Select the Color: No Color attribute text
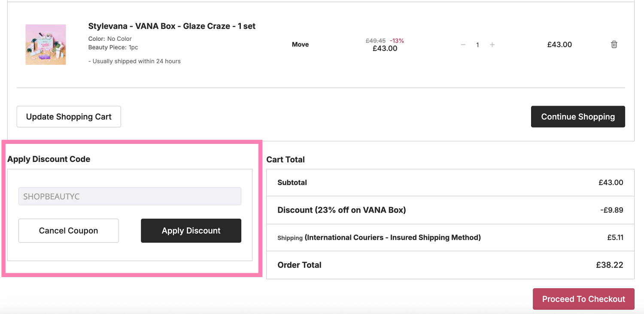This screenshot has width=644, height=314. coord(110,39)
